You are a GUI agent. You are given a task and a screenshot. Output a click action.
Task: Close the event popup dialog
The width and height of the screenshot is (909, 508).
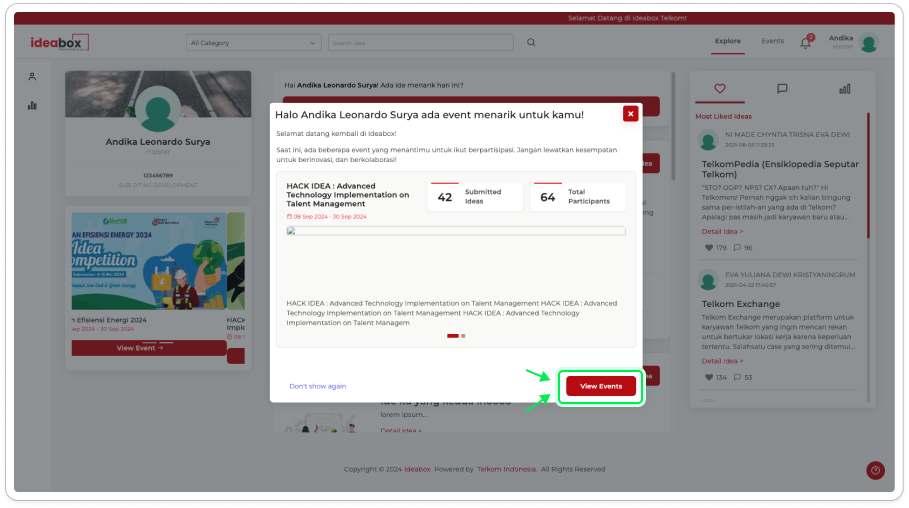(630, 114)
